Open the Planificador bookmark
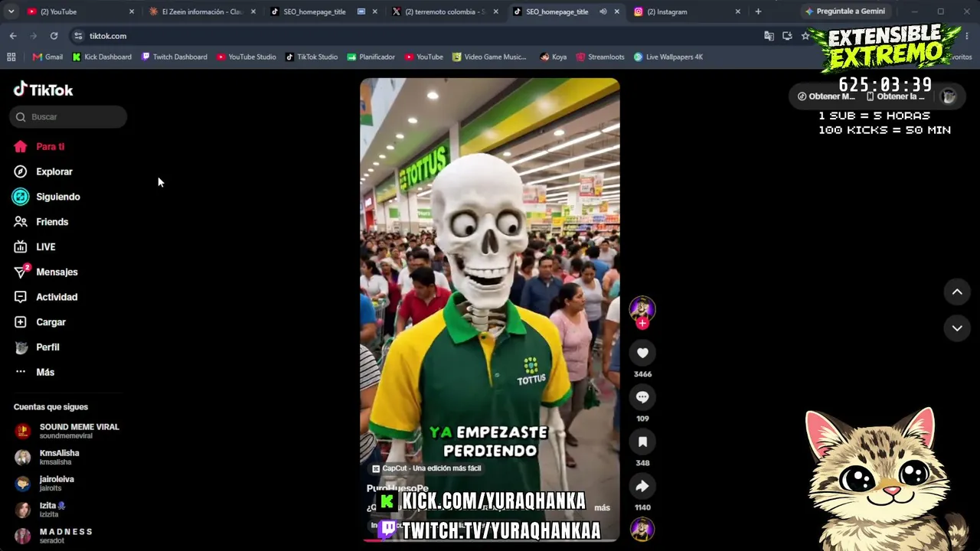Image resolution: width=980 pixels, height=551 pixels. click(x=371, y=57)
